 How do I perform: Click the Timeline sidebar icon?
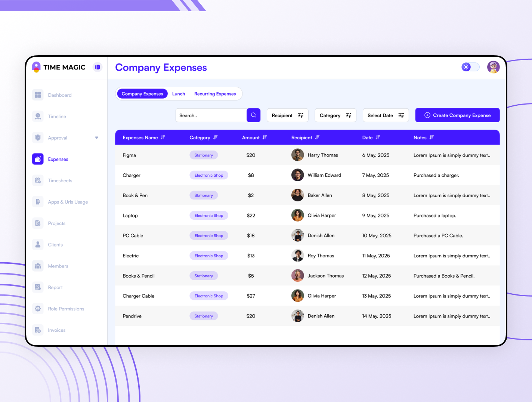tap(38, 116)
